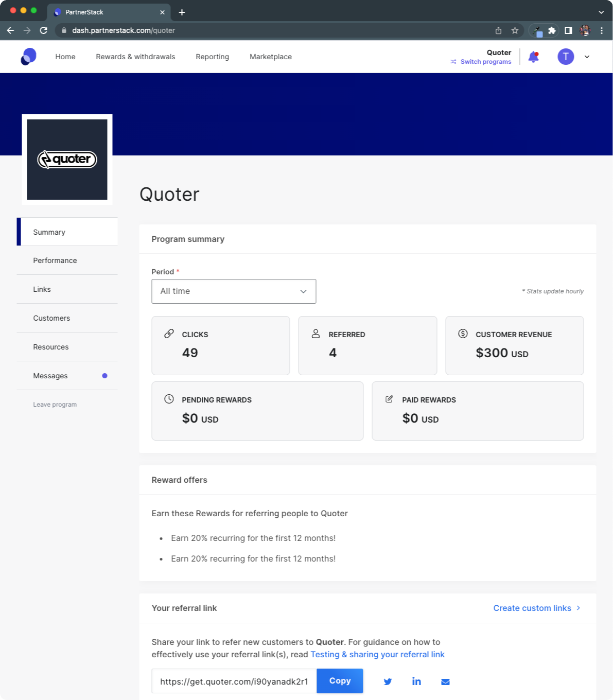Go forward in browser history

pos(27,30)
